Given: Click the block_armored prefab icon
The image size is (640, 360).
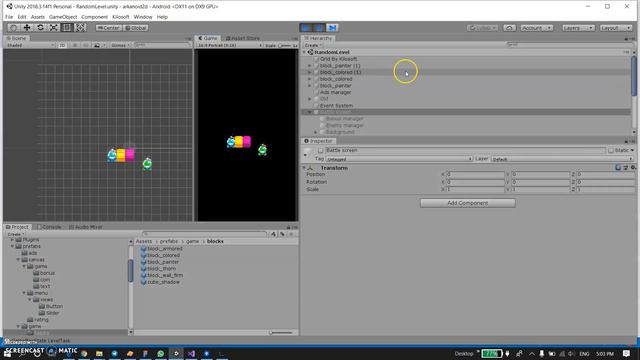Looking at the screenshot, I should click(143, 249).
